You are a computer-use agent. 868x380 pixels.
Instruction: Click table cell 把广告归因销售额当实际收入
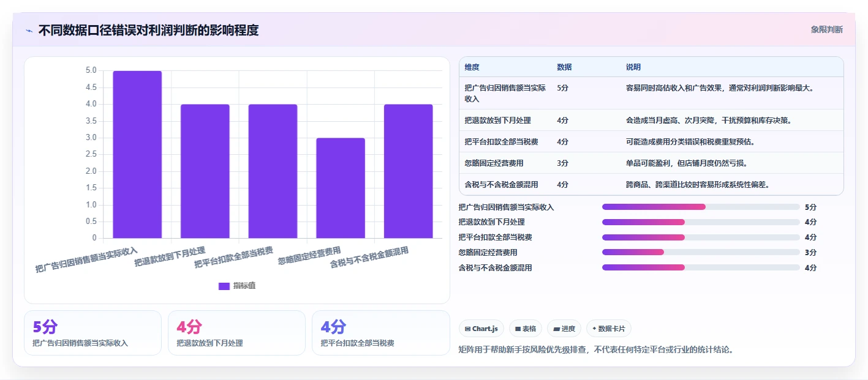[505, 93]
